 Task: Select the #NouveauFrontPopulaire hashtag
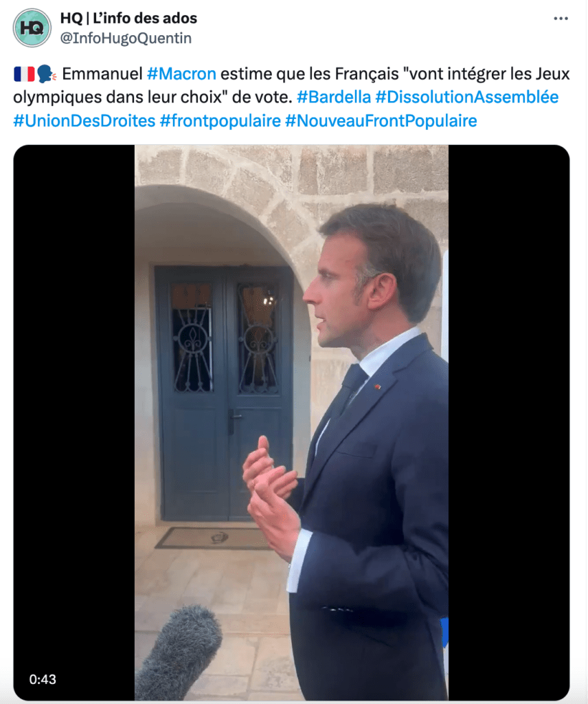click(381, 120)
